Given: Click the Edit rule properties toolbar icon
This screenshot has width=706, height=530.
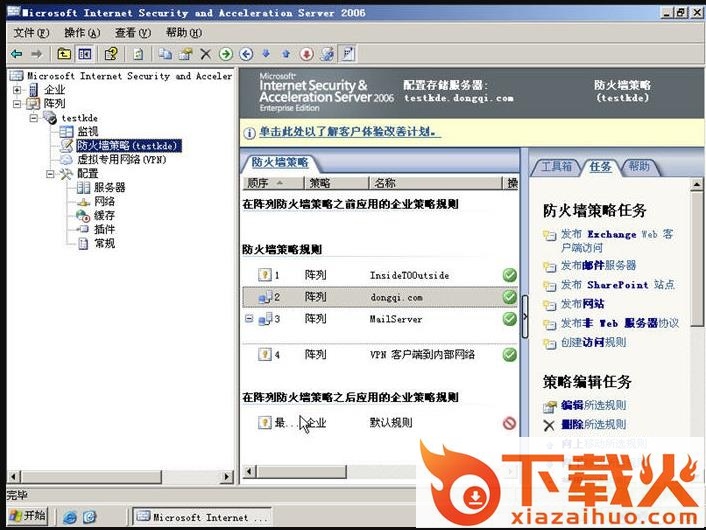Looking at the screenshot, I should (x=186, y=54).
